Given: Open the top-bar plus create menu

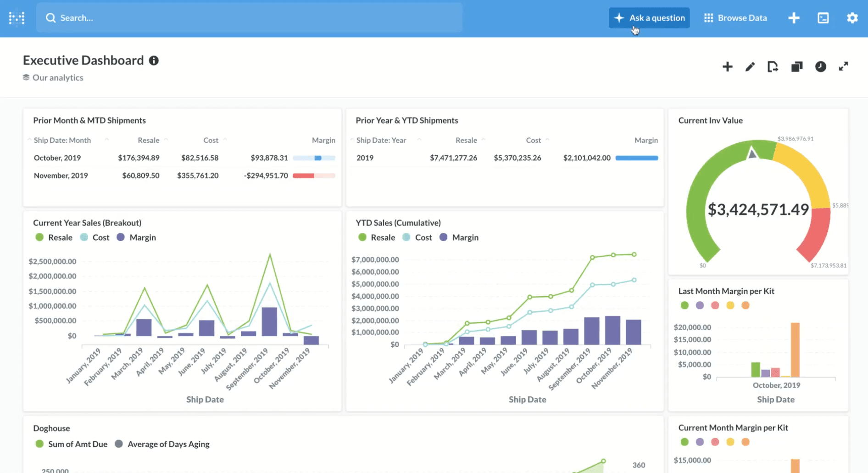Looking at the screenshot, I should click(794, 18).
